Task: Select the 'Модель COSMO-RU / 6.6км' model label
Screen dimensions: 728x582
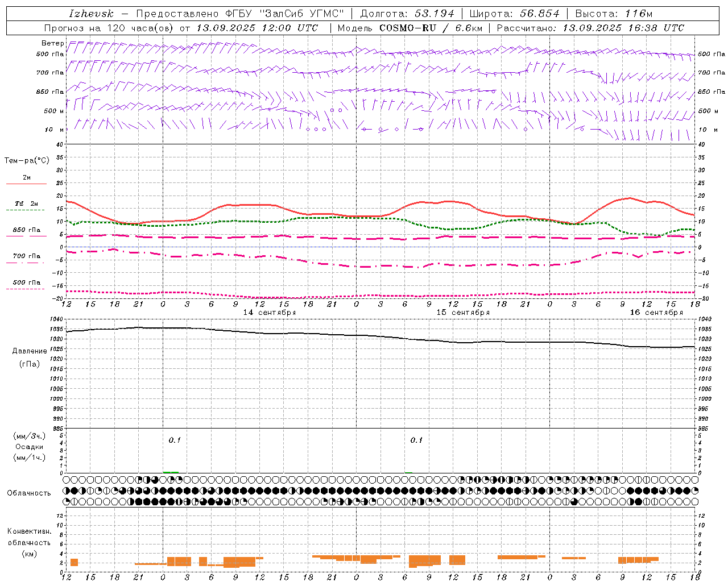Action: tap(410, 28)
